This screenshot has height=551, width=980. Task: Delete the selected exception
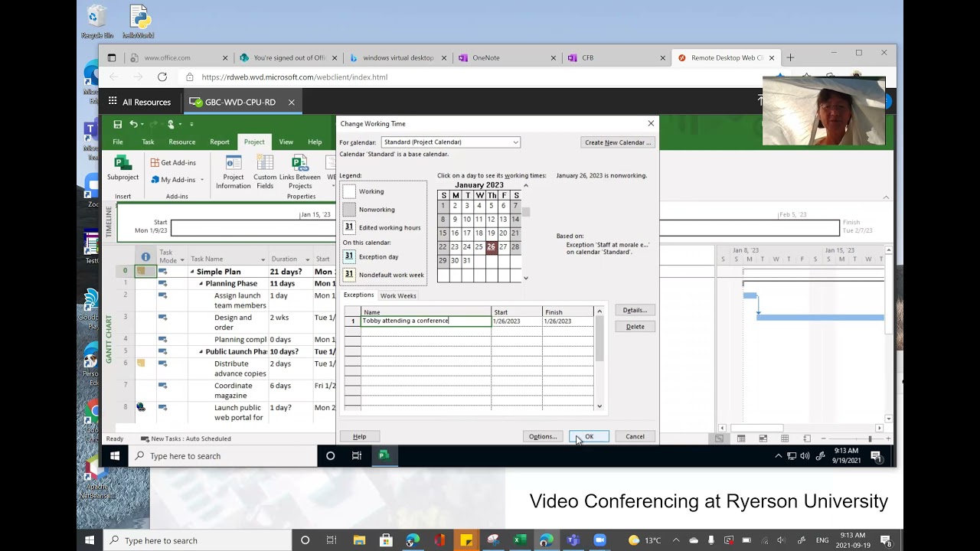[635, 327]
